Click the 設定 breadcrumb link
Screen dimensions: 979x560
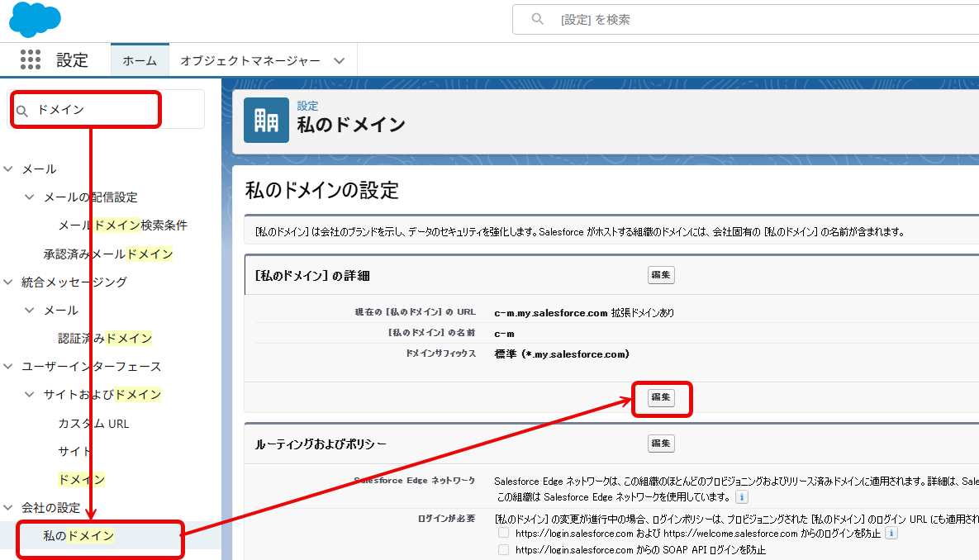(x=307, y=106)
